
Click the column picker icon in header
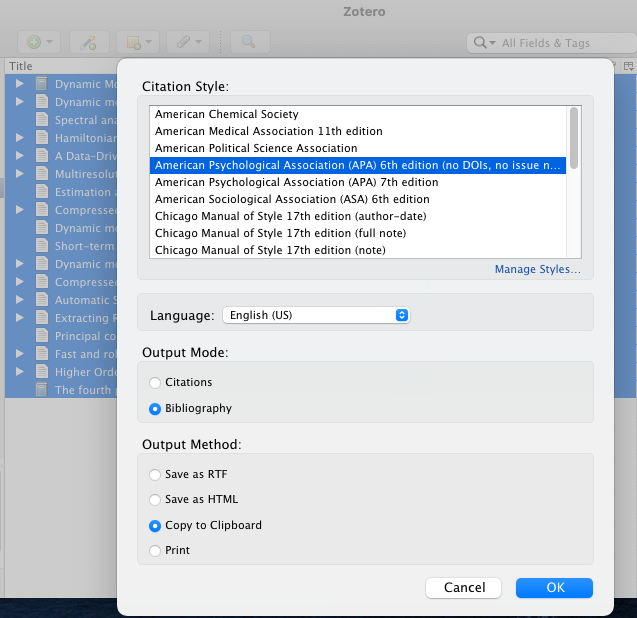point(628,66)
